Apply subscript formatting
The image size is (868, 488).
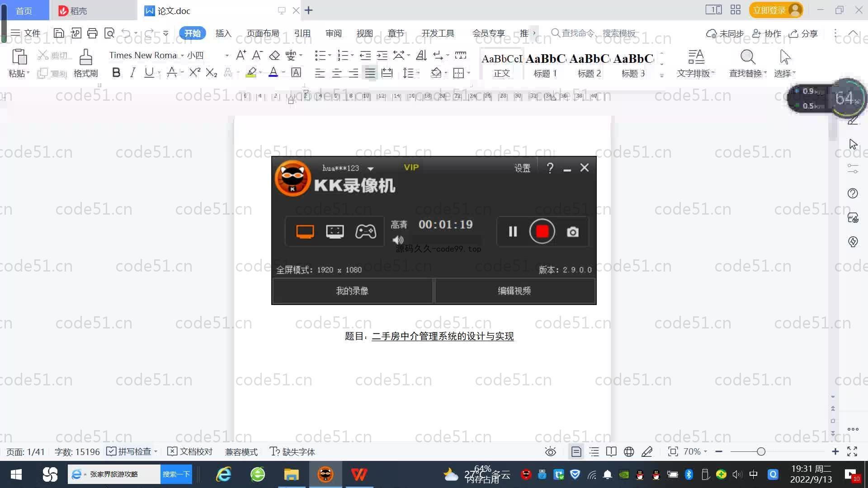[211, 72]
